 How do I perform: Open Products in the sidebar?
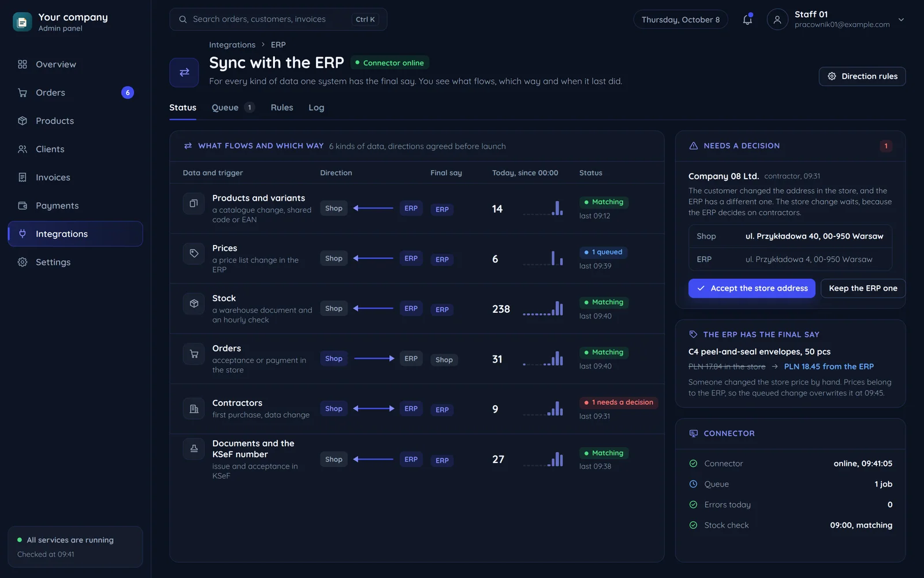click(75, 121)
